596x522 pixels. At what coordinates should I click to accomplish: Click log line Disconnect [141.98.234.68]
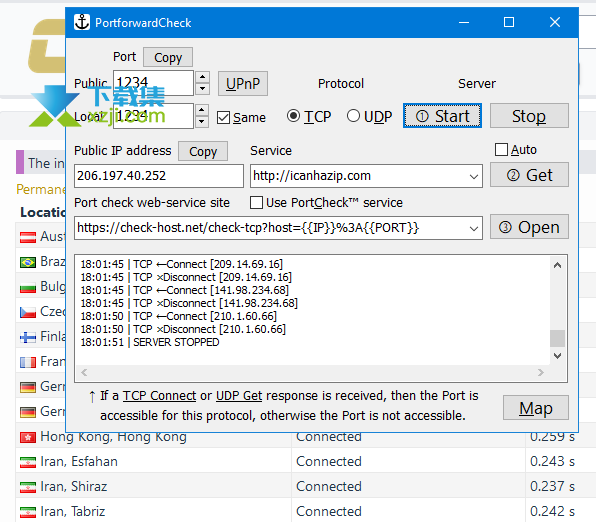189,303
